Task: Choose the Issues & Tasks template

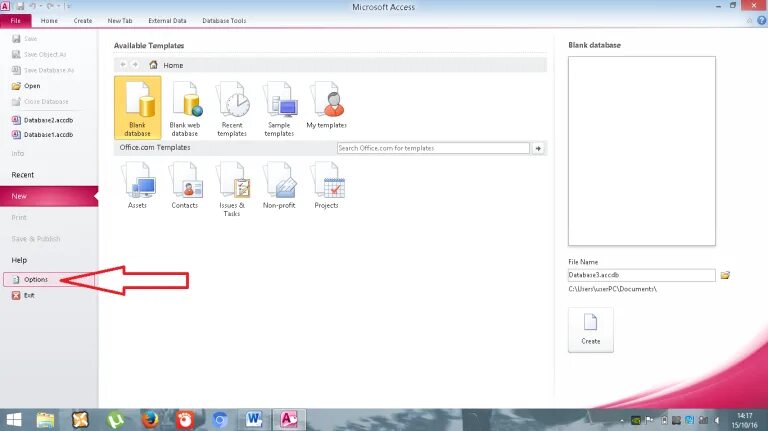Action: [232, 189]
